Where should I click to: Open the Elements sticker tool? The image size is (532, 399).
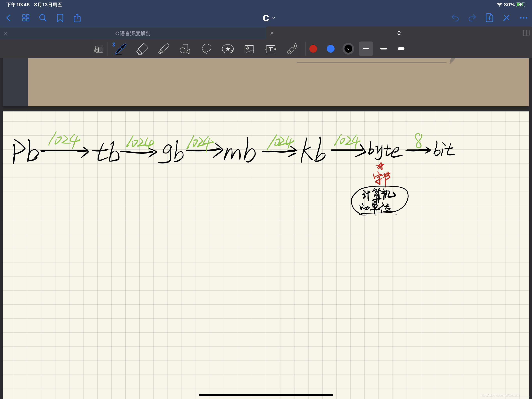tap(227, 49)
